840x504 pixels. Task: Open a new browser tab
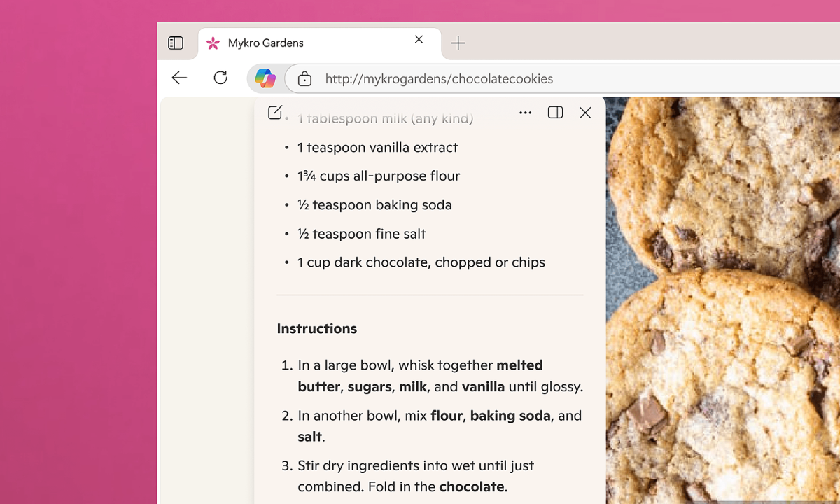coord(458,43)
